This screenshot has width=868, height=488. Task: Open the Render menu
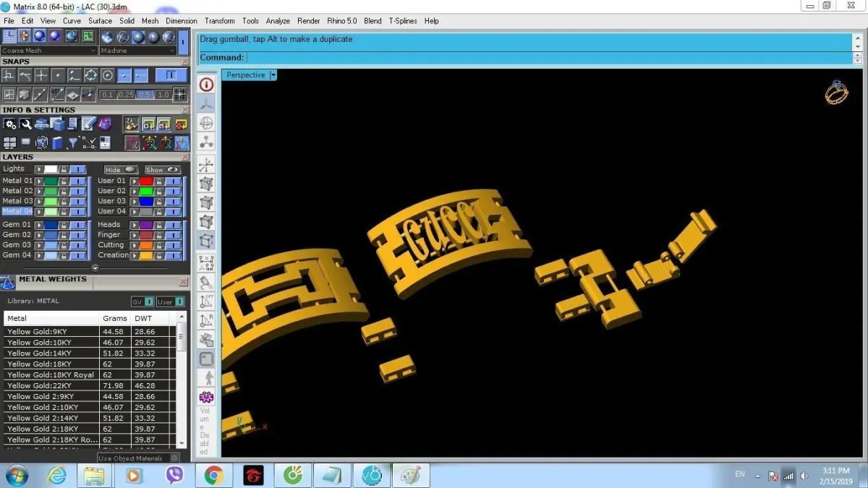(x=308, y=21)
